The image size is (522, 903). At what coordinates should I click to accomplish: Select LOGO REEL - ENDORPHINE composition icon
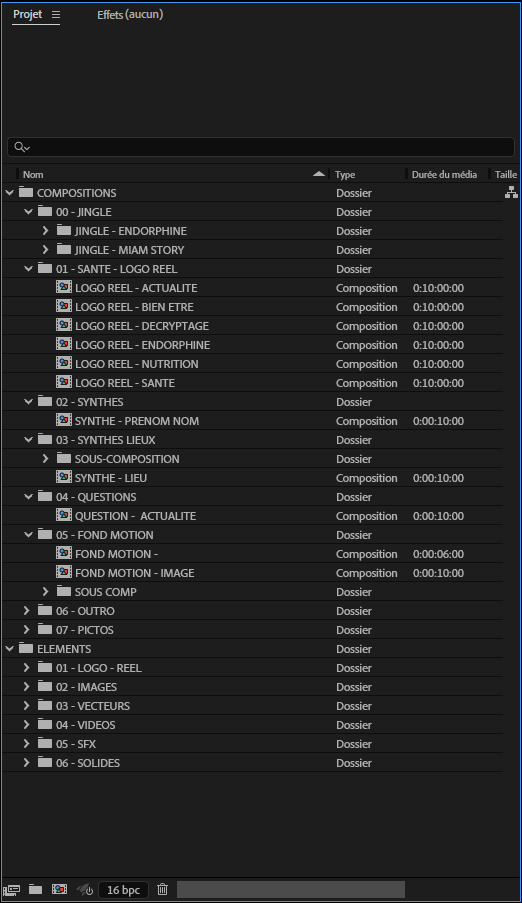click(x=64, y=344)
